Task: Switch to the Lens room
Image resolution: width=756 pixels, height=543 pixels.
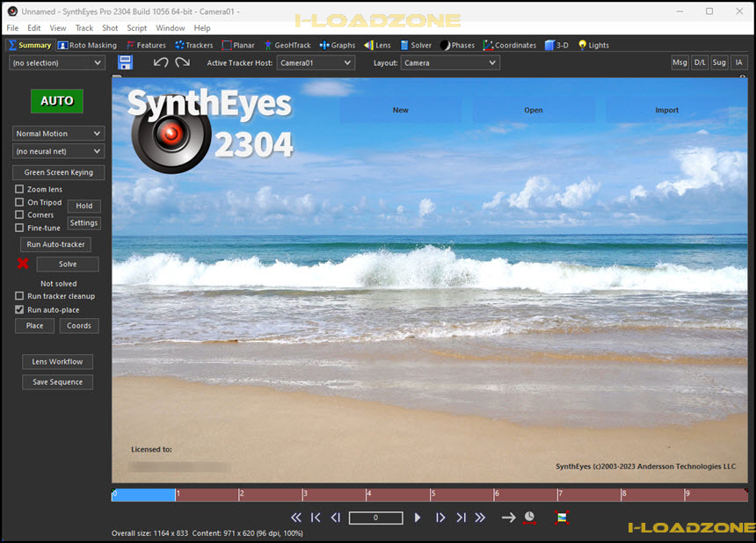Action: click(x=378, y=45)
